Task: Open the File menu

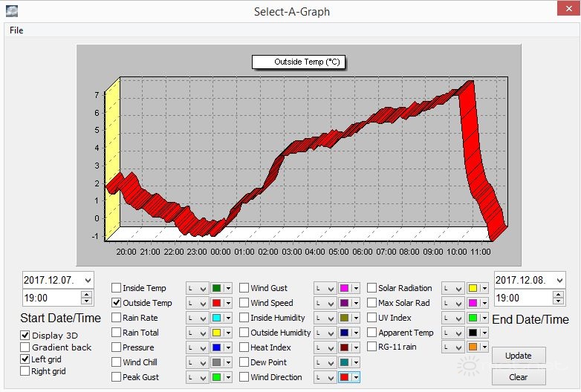Action: coord(16,30)
